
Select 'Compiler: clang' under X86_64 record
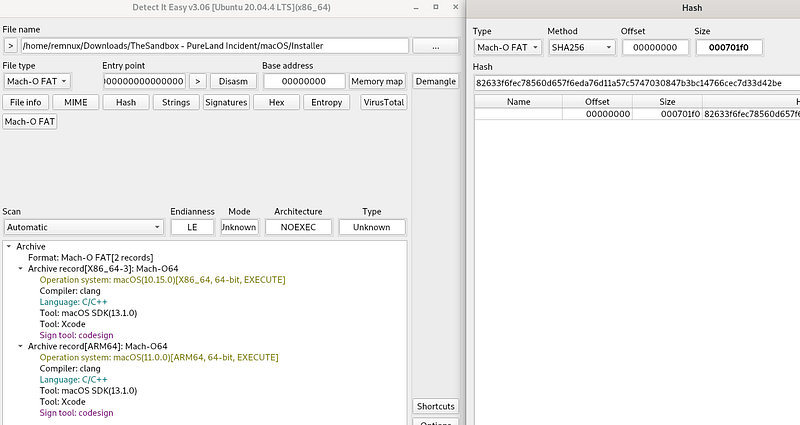coord(70,291)
